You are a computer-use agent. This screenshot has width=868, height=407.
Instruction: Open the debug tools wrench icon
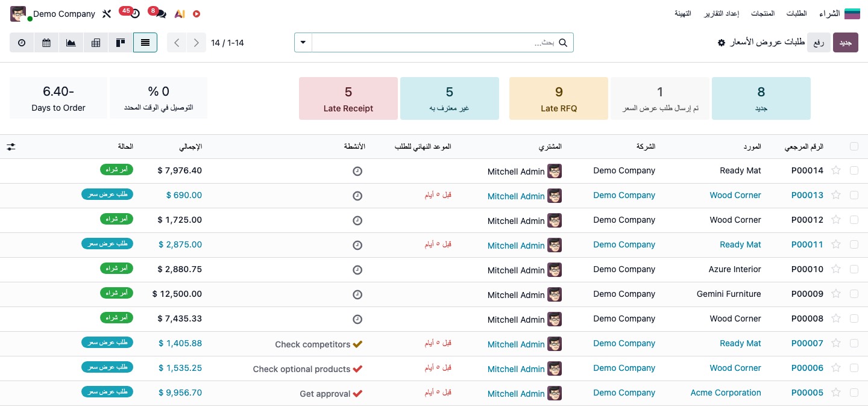click(x=107, y=13)
